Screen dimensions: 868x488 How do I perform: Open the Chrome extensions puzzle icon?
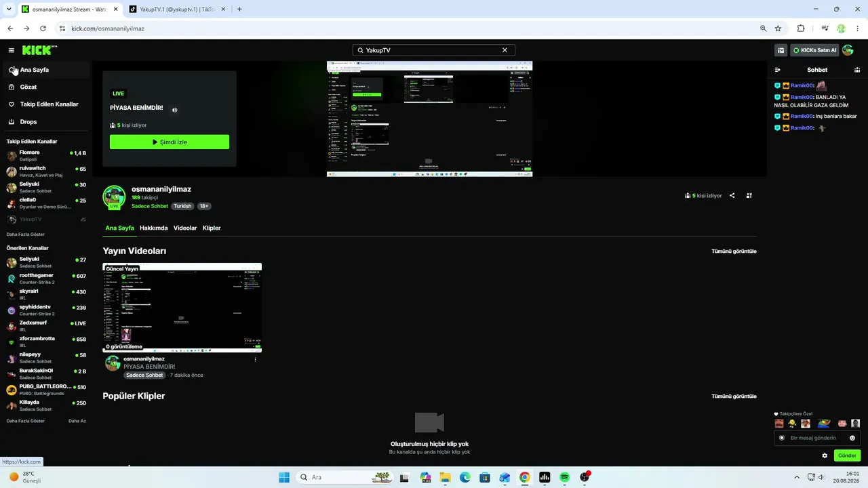pyautogui.click(x=801, y=28)
